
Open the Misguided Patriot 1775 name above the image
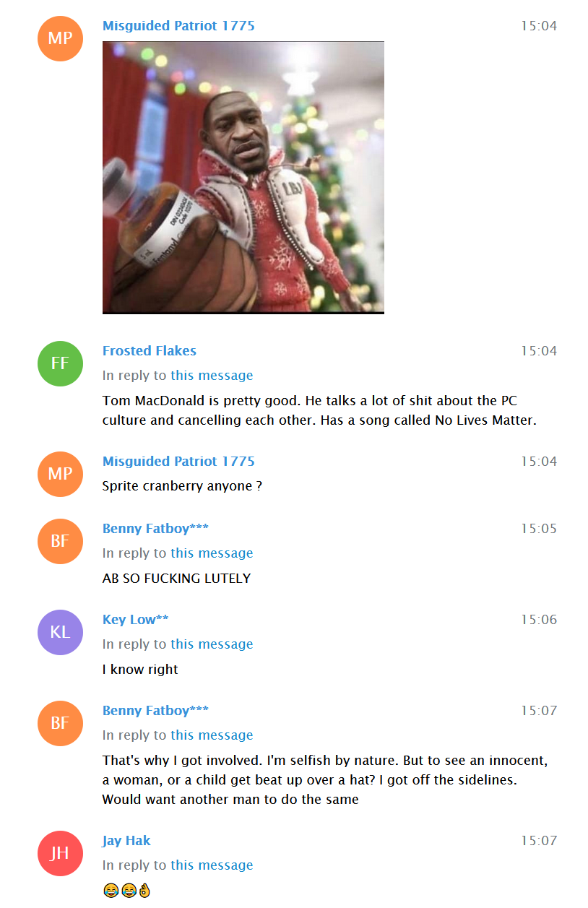click(178, 26)
